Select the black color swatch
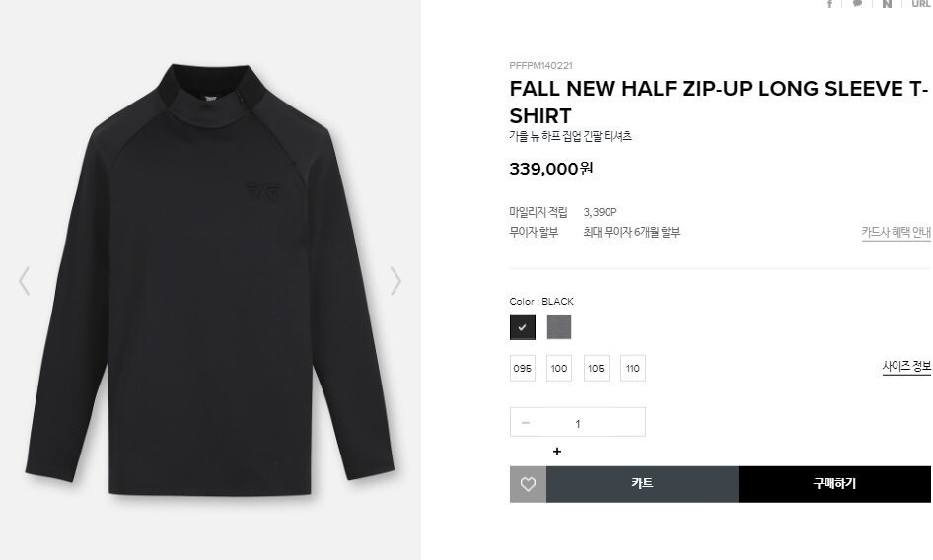 click(x=523, y=326)
